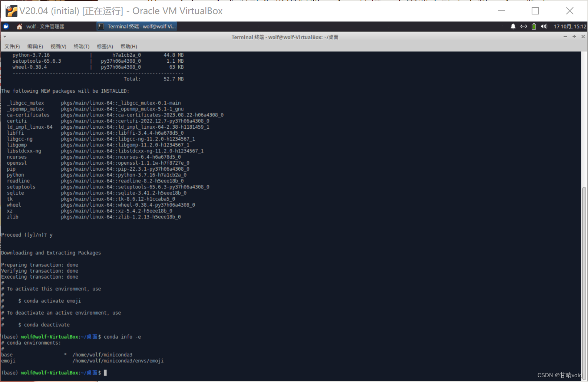588x382 pixels.
Task: Open the notification bell icon
Action: point(513,26)
